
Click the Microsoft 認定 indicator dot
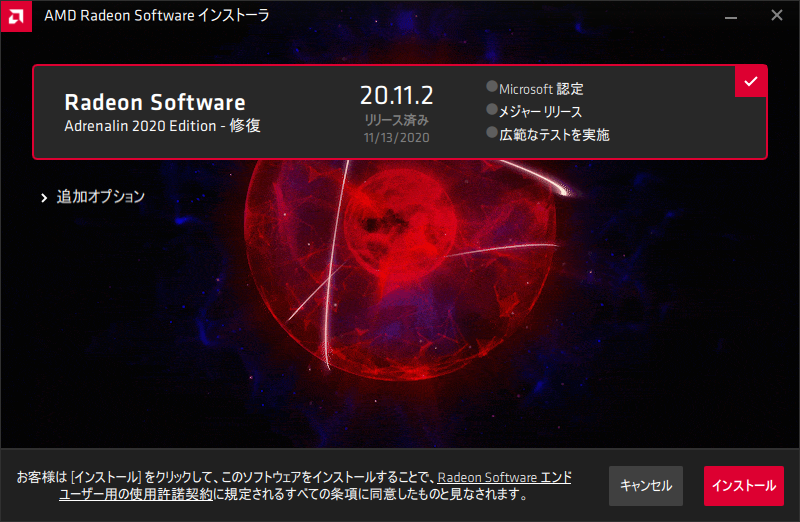click(x=492, y=86)
